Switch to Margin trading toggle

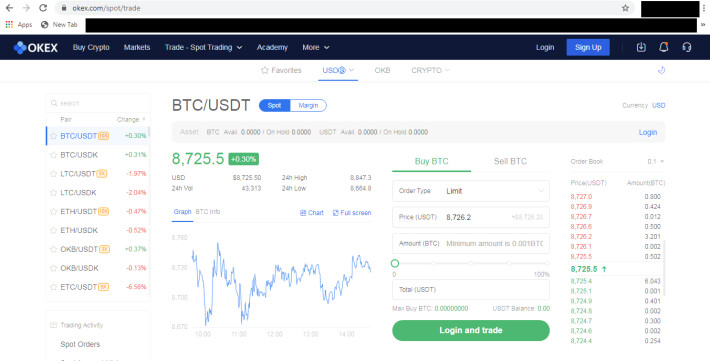(308, 106)
